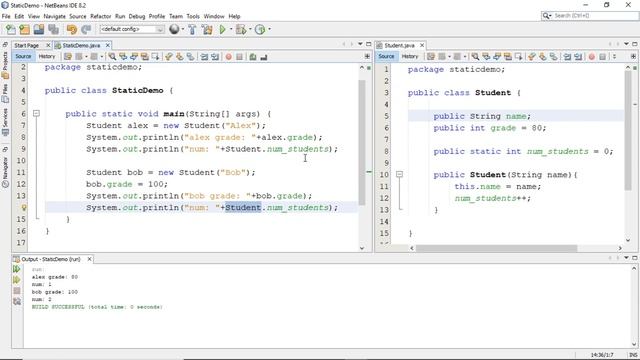Image resolution: width=640 pixels, height=360 pixels.
Task: Show opened documents list in right editor
Action: tap(626, 44)
